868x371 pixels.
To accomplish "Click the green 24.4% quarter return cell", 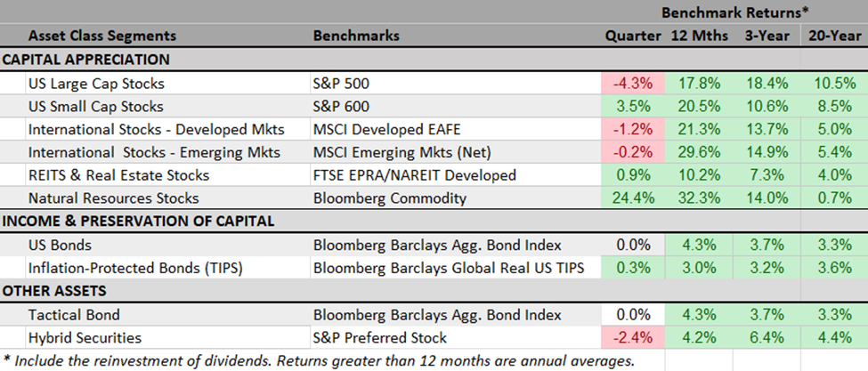I will click(633, 198).
